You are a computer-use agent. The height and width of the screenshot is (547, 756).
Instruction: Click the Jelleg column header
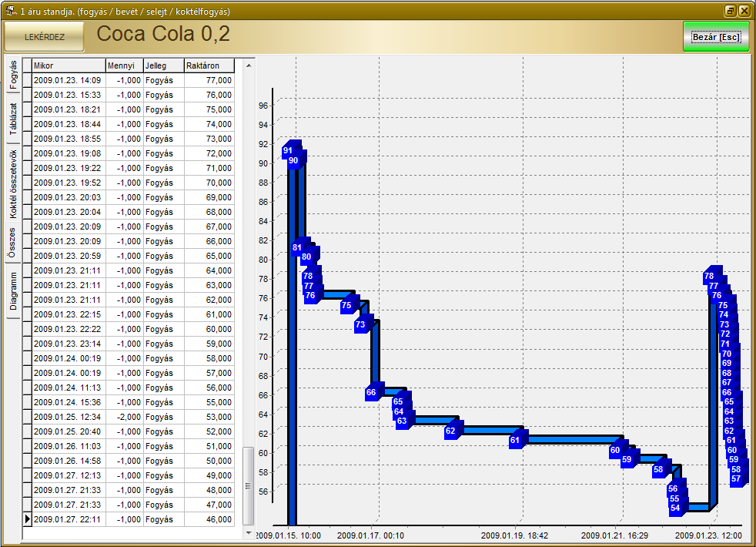(x=163, y=65)
